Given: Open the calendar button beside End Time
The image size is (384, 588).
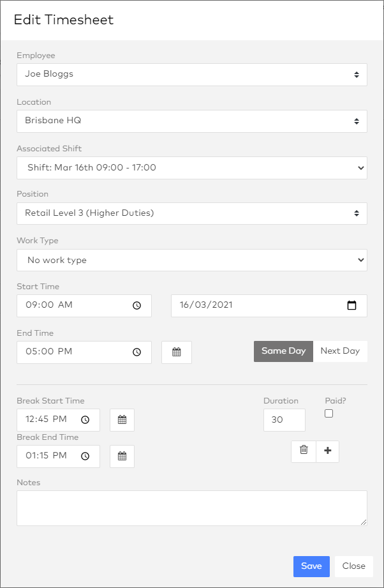Looking at the screenshot, I should [177, 352].
